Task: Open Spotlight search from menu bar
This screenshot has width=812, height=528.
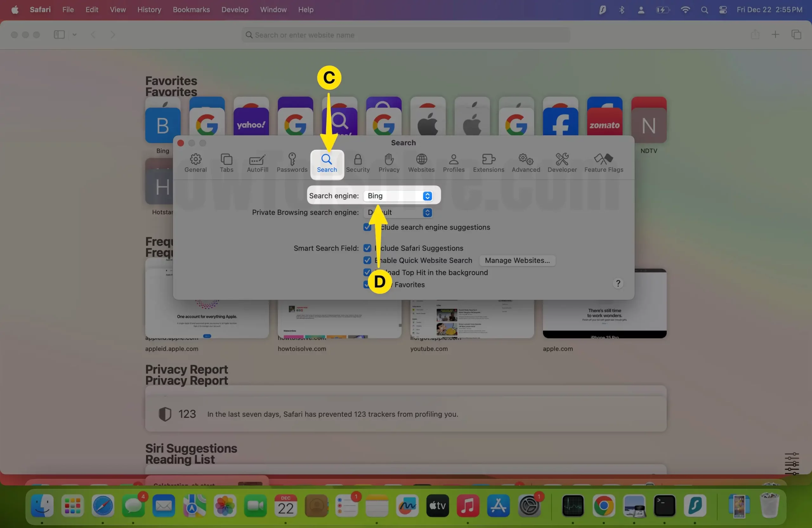Action: [704, 10]
